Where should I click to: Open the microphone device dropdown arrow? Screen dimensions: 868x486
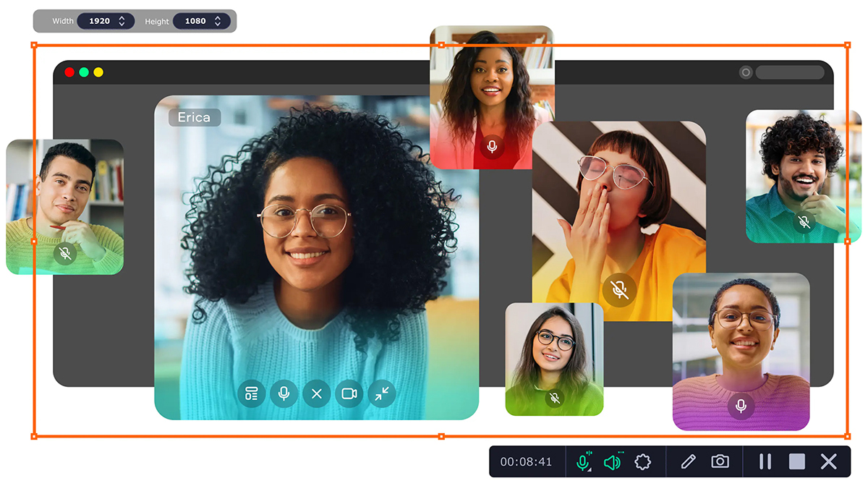(589, 470)
